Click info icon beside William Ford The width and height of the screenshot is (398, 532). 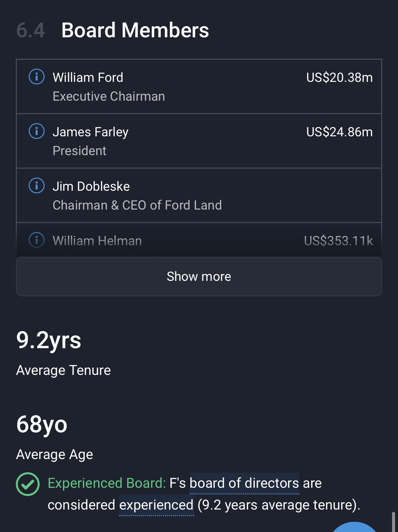tap(37, 77)
